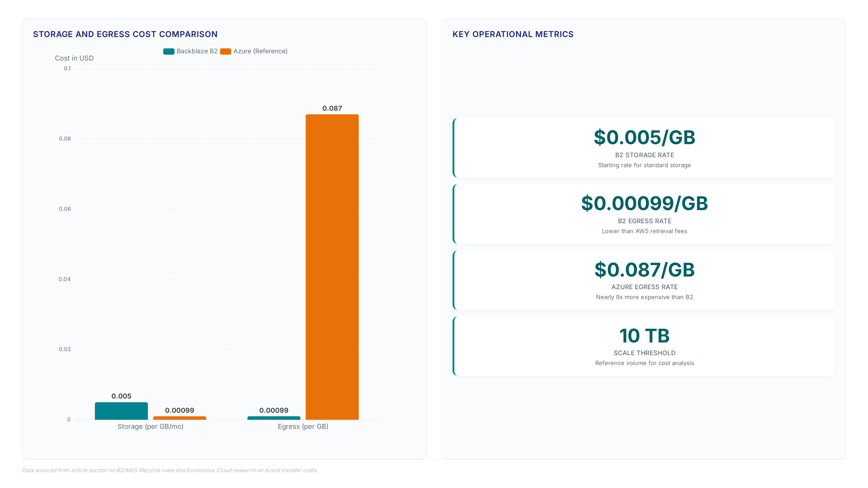Select the tall orange Azure egress bar

pyautogui.click(x=332, y=267)
